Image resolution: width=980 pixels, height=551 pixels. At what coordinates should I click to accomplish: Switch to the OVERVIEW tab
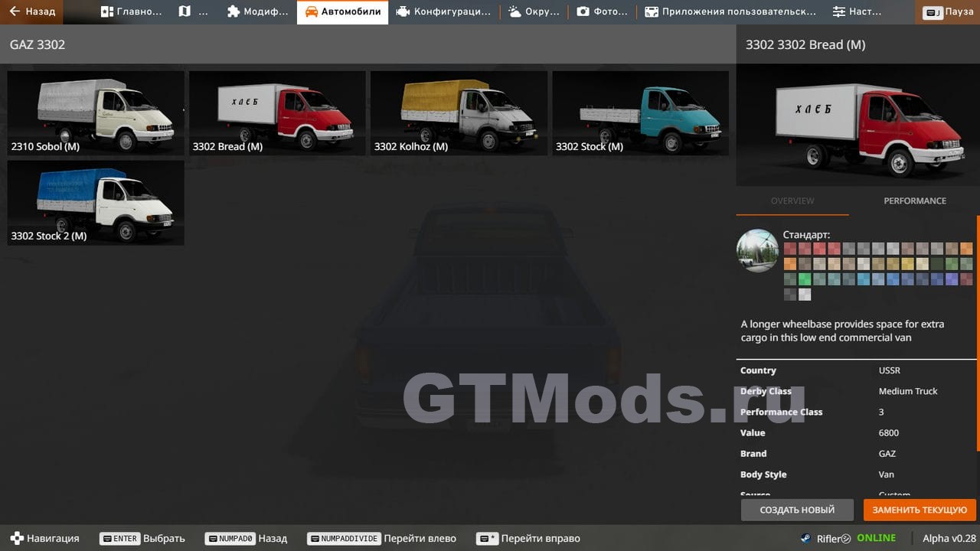point(792,201)
